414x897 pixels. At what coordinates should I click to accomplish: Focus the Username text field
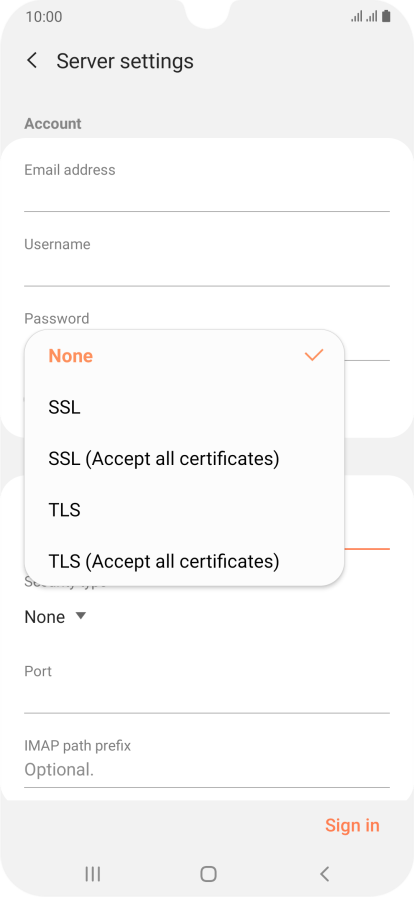[207, 261]
